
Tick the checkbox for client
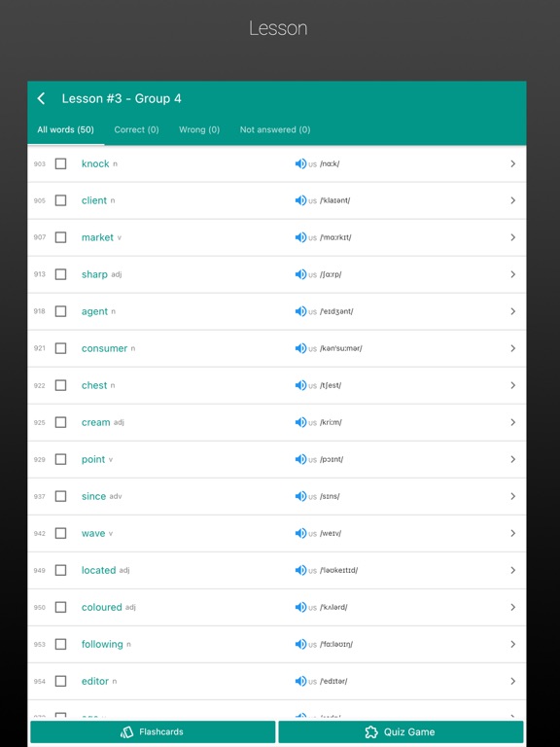pyautogui.click(x=60, y=200)
